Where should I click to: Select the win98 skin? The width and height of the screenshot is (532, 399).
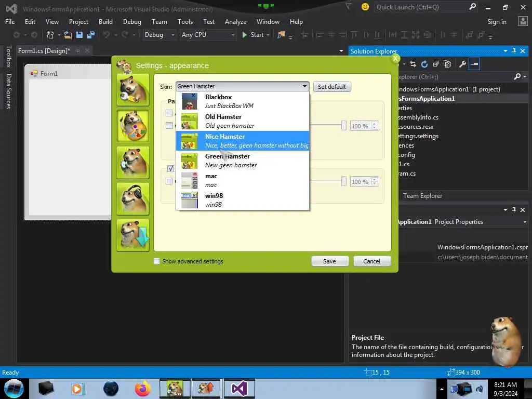pos(243,200)
